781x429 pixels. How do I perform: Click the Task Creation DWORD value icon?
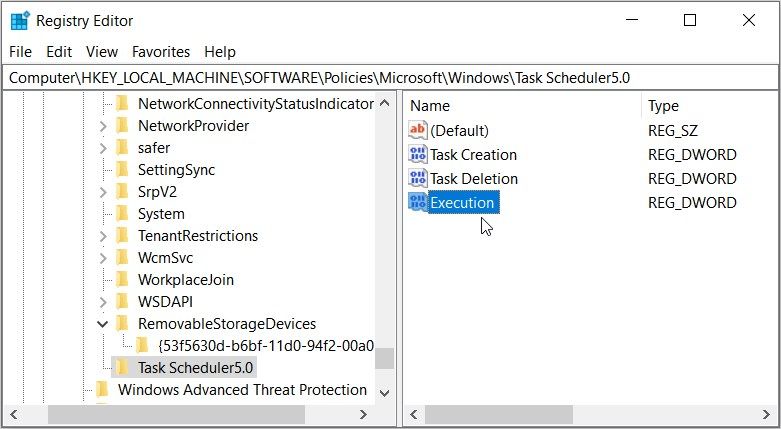pyautogui.click(x=418, y=154)
